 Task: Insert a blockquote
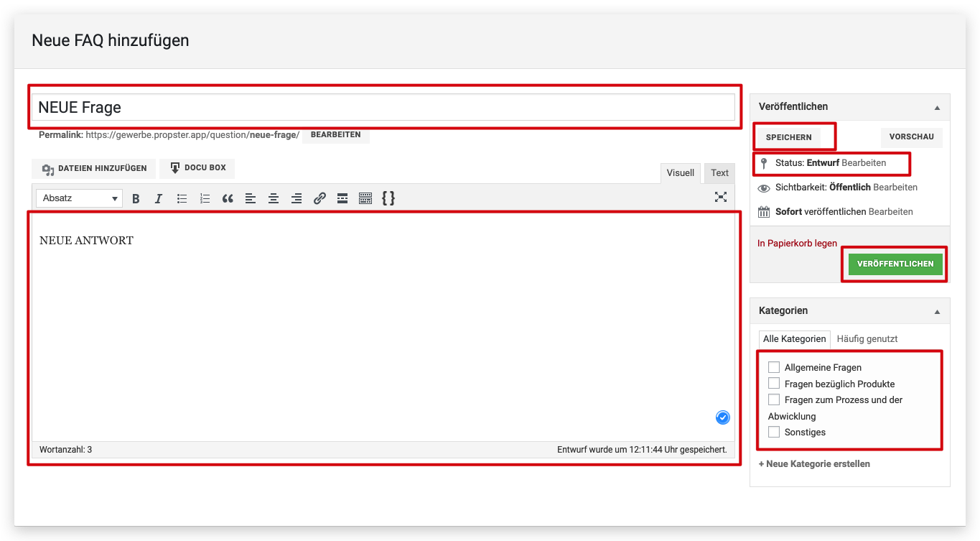(x=228, y=198)
